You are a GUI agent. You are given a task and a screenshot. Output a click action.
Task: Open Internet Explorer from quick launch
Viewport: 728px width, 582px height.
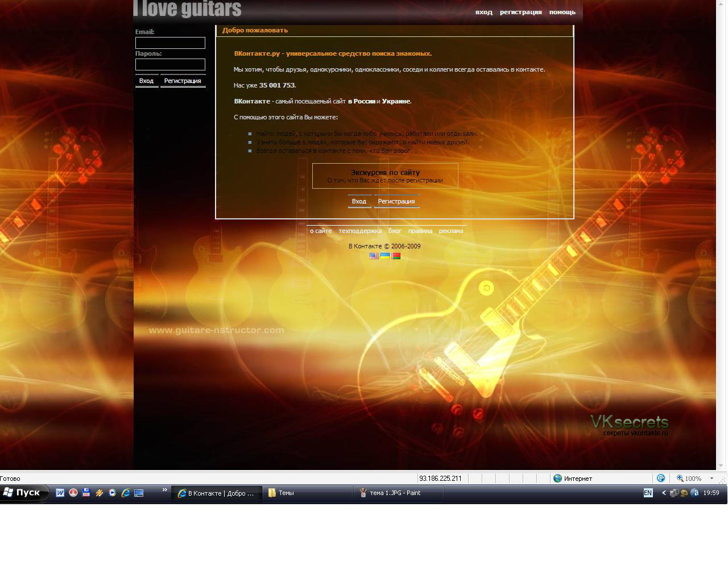(125, 493)
